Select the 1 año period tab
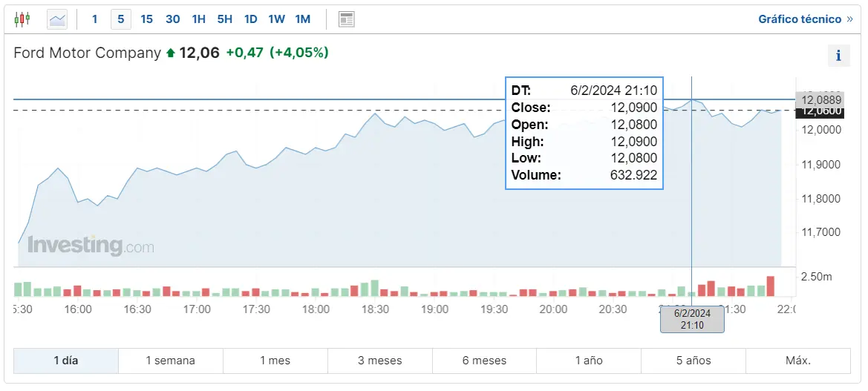The height and width of the screenshot is (391, 868). pos(589,361)
